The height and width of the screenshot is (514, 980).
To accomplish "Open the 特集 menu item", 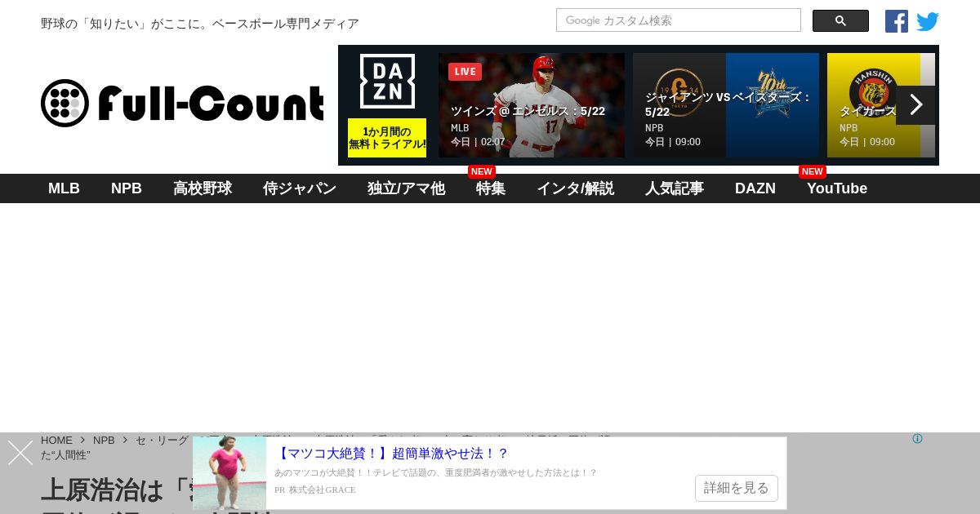I will click(x=491, y=188).
